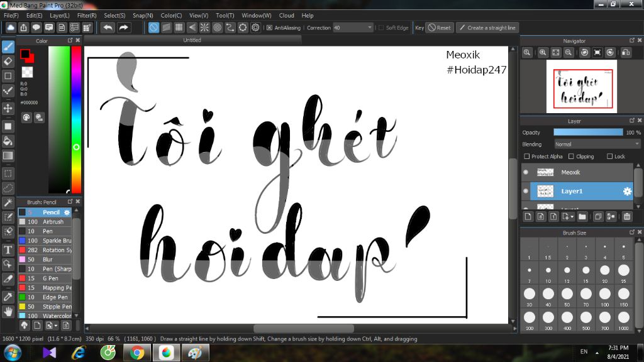Select the Text tool
Screen dimensions: 644x362
point(8,250)
